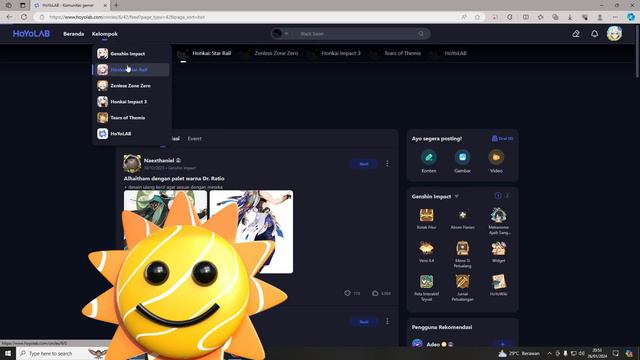Open the more options menu on the second post
640x360 pixels.
[x=387, y=322]
